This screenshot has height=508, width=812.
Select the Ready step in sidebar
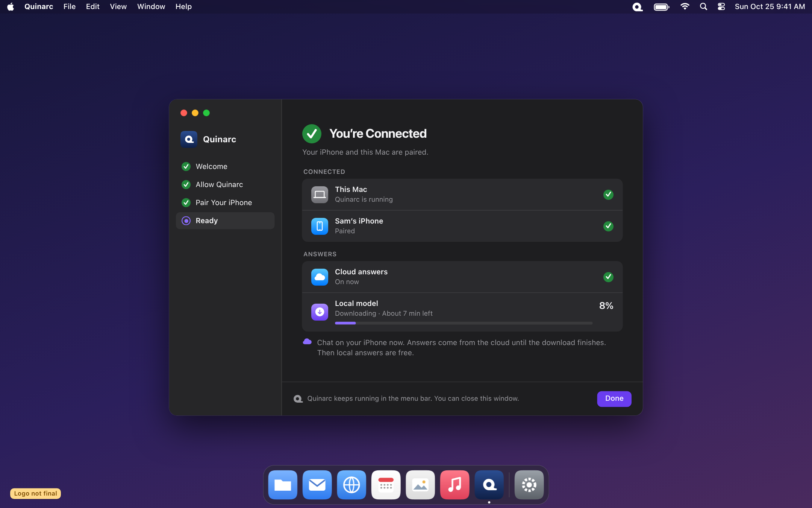(225, 221)
